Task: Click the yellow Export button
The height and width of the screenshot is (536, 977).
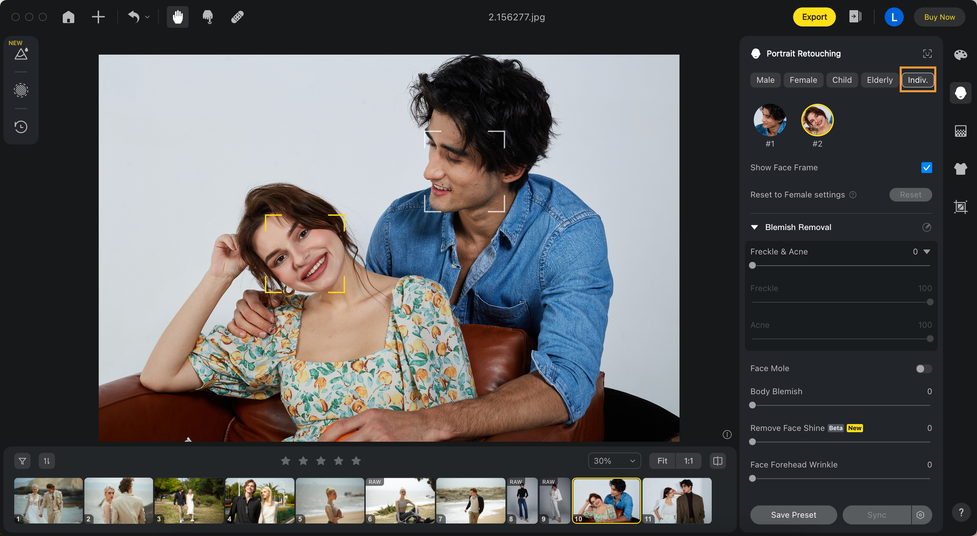Action: pyautogui.click(x=814, y=17)
